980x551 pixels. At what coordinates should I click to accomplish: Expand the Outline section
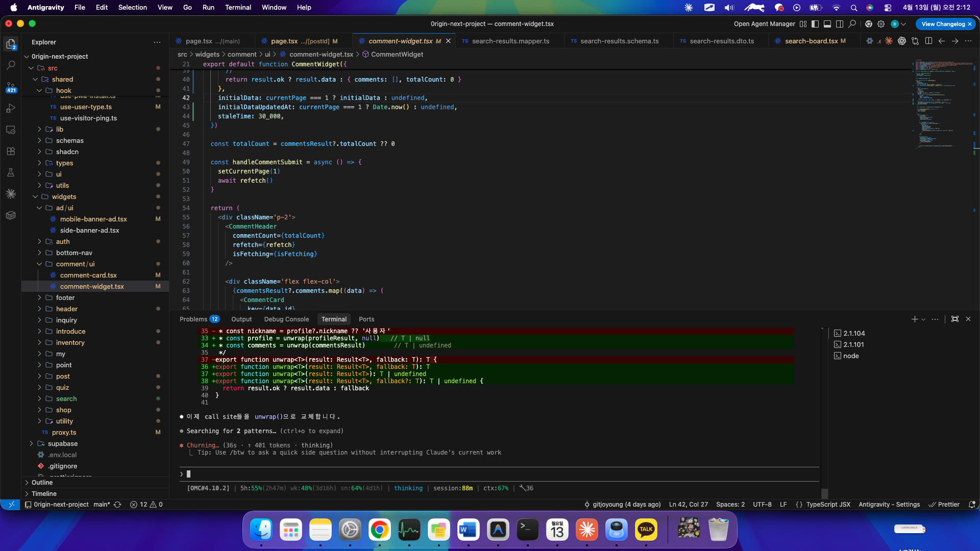[42, 482]
